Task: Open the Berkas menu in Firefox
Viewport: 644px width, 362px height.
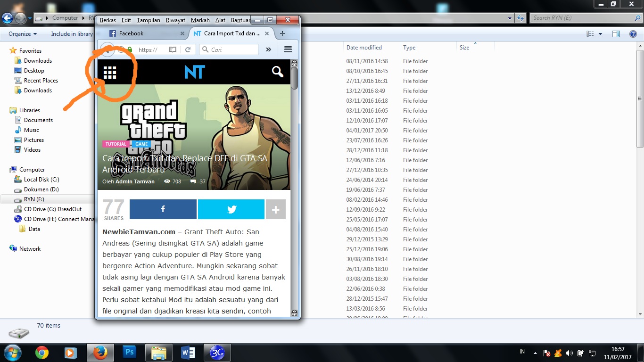Action: (108, 20)
